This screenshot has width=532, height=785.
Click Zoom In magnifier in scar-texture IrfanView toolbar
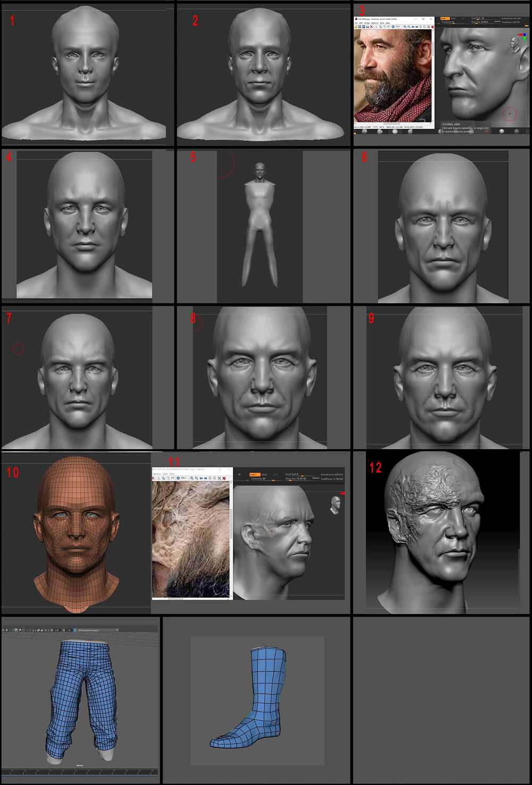click(193, 478)
